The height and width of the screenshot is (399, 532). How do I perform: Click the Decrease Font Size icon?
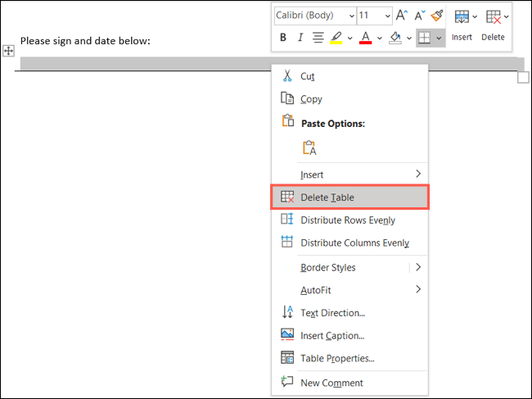click(420, 16)
